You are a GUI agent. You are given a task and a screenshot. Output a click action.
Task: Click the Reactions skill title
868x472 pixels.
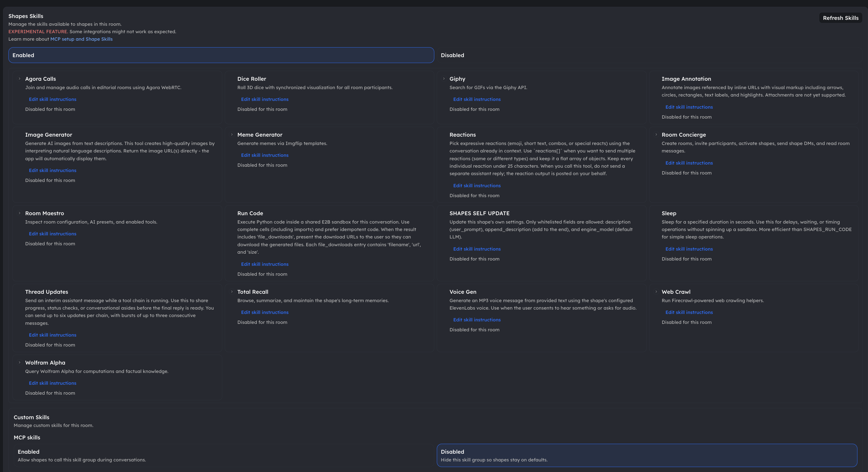pos(462,135)
